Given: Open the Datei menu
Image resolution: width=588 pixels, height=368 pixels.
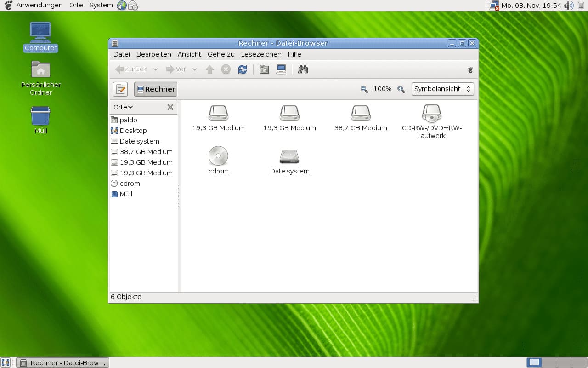Looking at the screenshot, I should [x=121, y=54].
